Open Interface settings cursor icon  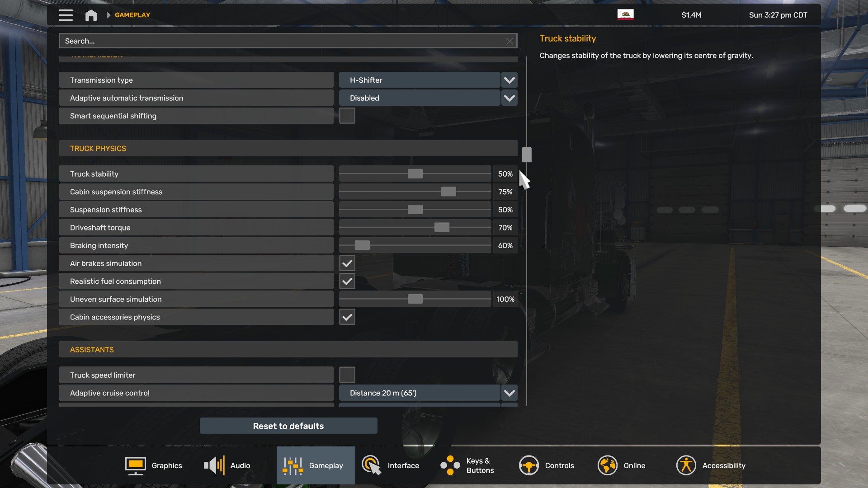[371, 465]
